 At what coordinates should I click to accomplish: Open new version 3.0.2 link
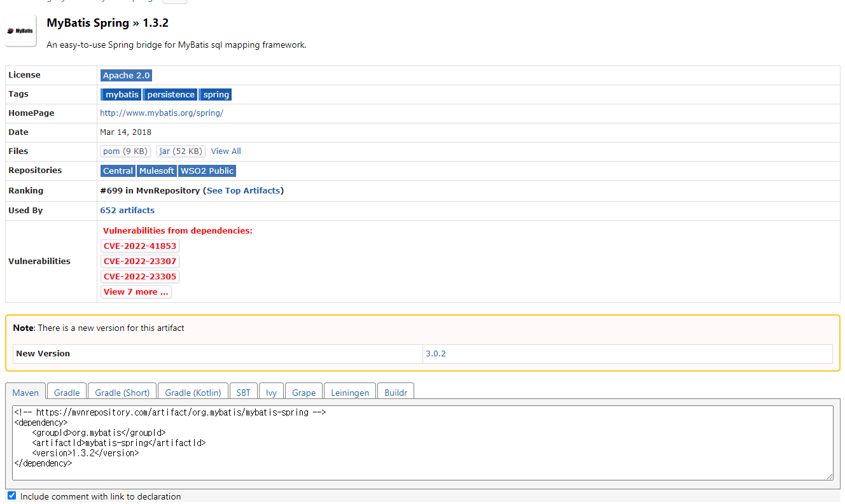[x=435, y=354]
